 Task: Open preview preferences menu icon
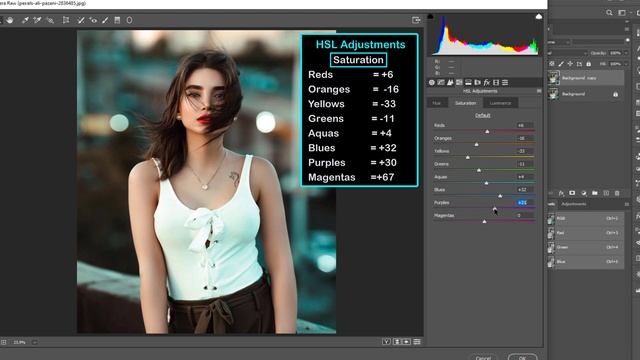[417, 342]
